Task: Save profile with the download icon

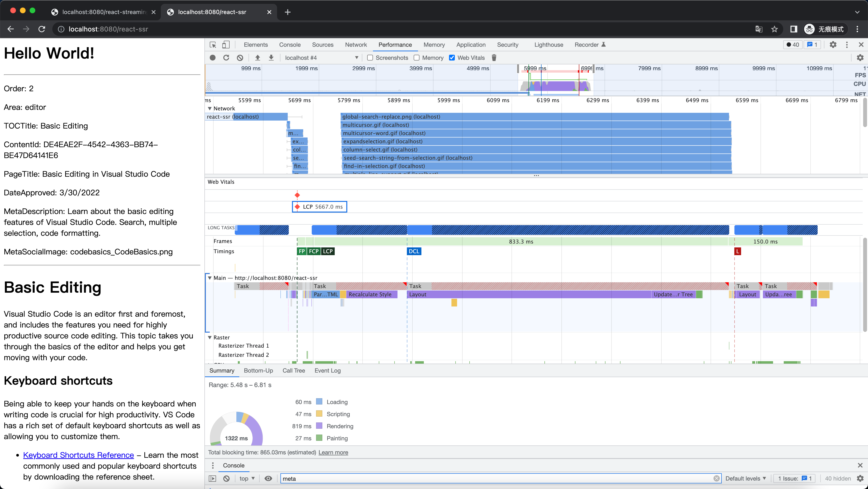Action: point(271,58)
